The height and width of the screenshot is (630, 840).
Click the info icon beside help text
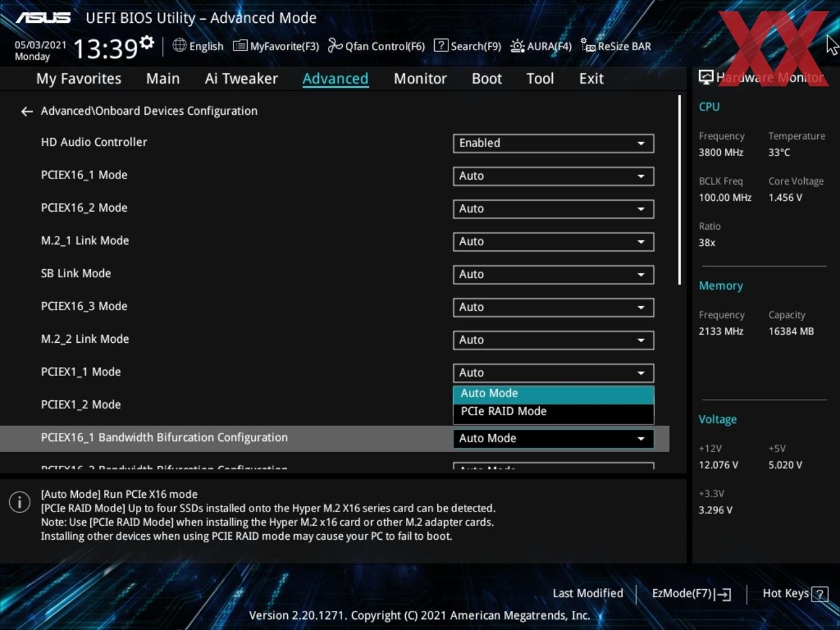tap(20, 502)
